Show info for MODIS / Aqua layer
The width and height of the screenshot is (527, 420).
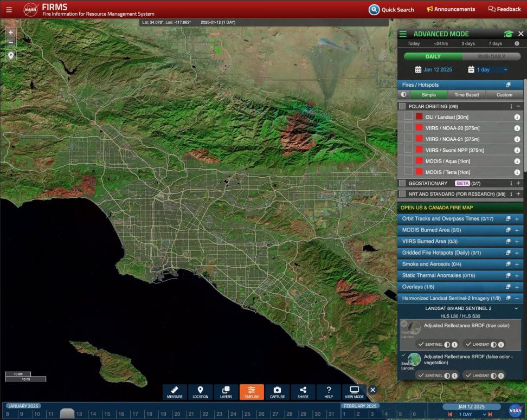pos(517,161)
